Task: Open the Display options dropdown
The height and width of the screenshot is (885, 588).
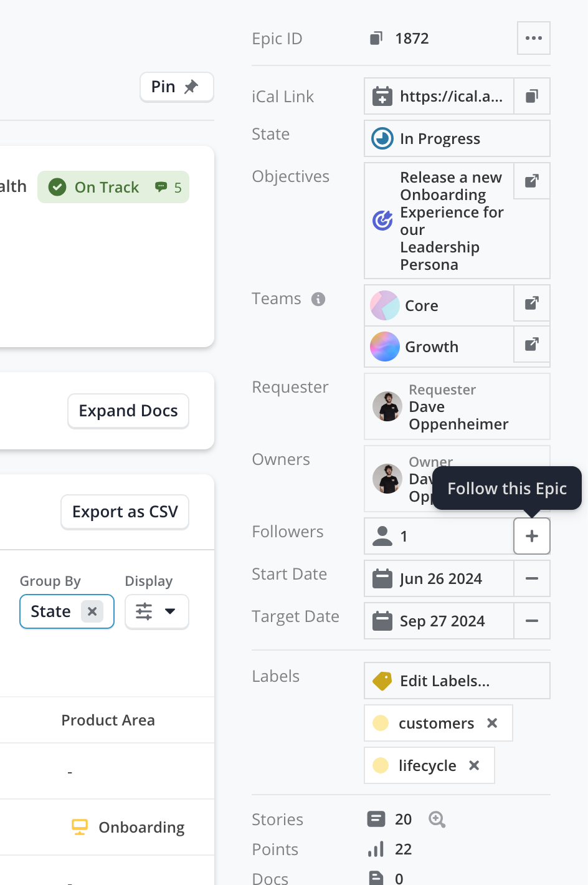Action: click(x=157, y=611)
